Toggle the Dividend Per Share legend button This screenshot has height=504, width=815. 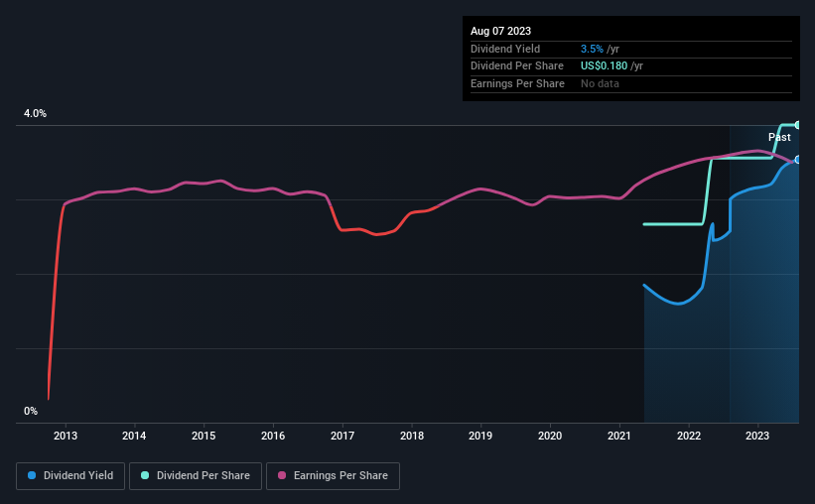[196, 476]
